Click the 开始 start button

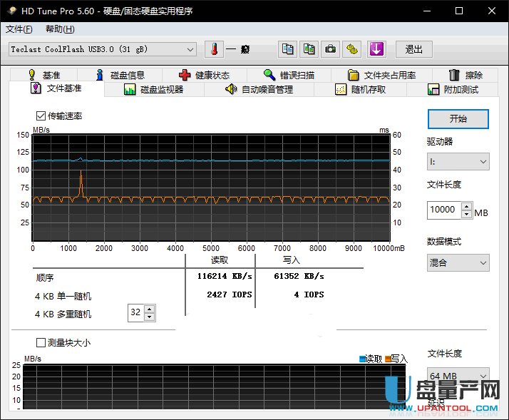(x=458, y=118)
